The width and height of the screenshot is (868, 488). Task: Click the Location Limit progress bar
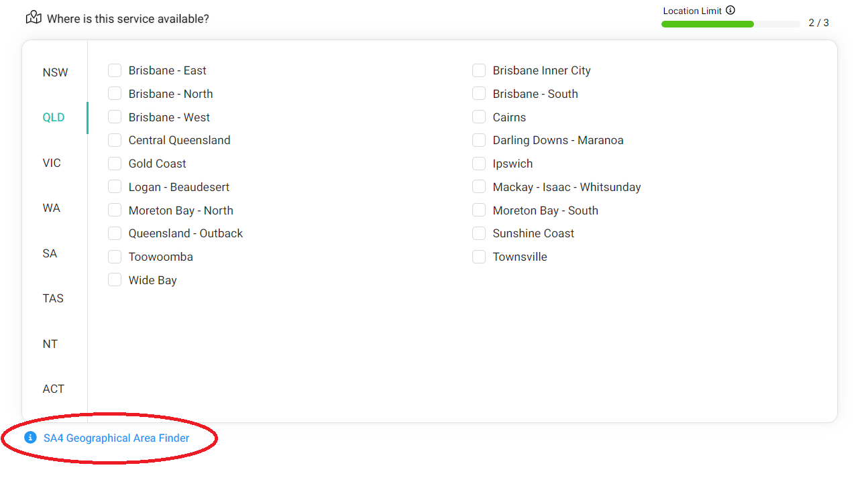click(730, 24)
